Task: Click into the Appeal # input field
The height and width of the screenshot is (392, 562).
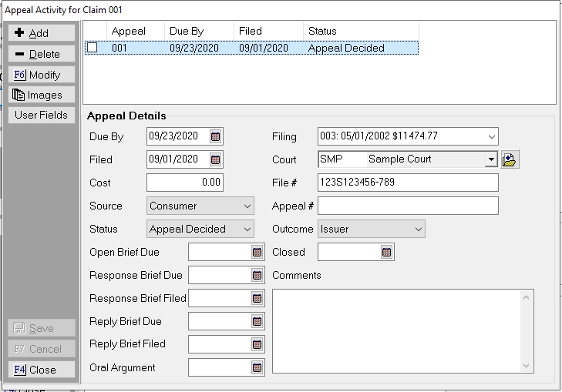Action: tap(408, 206)
